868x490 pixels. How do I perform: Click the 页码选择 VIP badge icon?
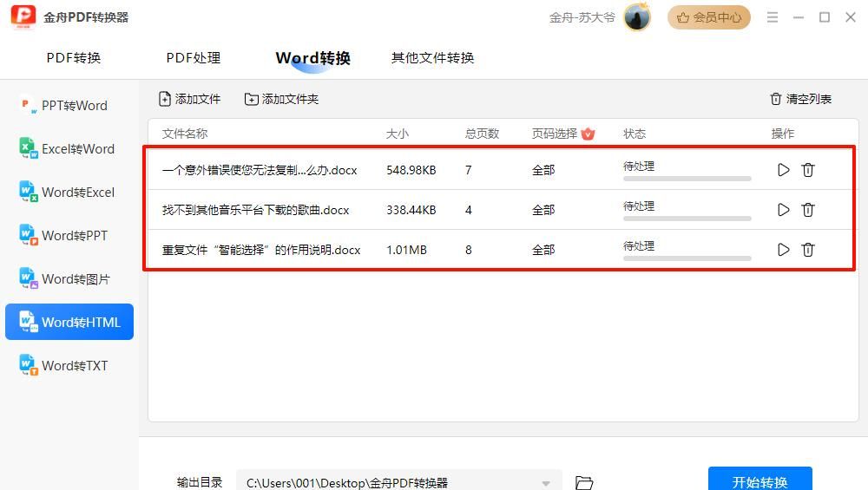tap(588, 134)
